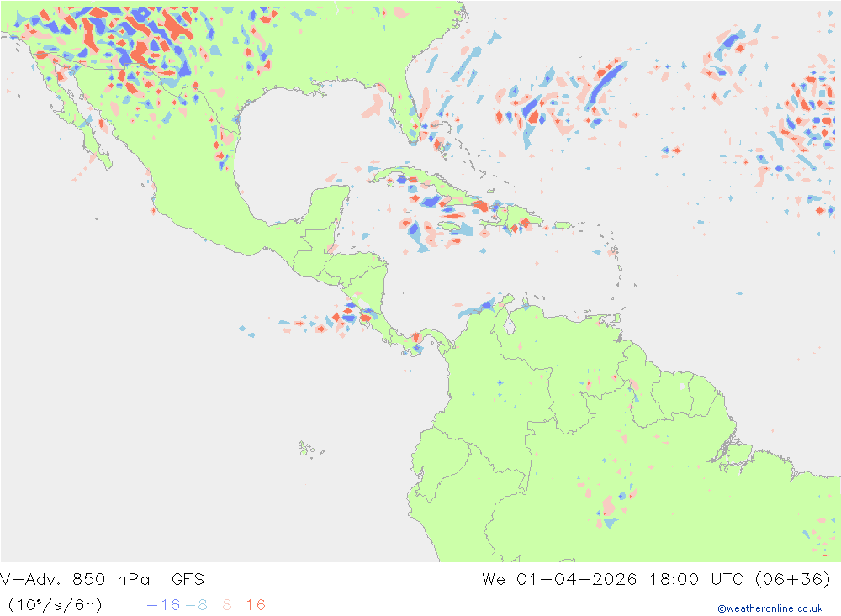Click the '(06+36)' forecast run text
841x616 pixels.
(793, 579)
